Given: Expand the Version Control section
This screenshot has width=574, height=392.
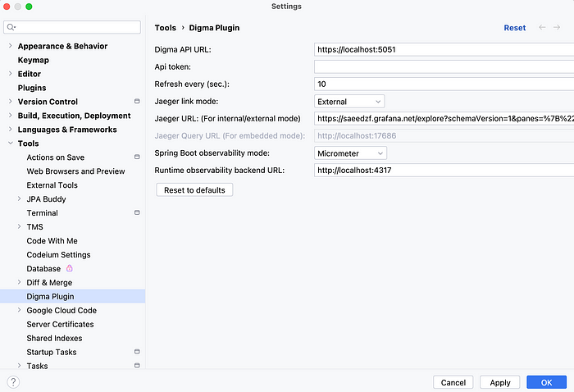Looking at the screenshot, I should 10,102.
